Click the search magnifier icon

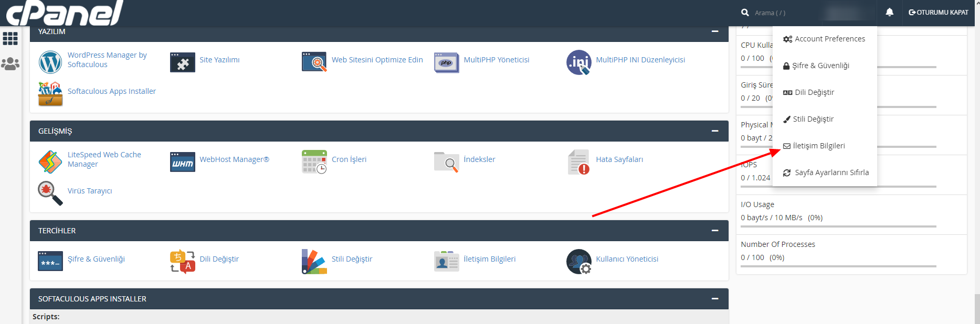(x=745, y=12)
